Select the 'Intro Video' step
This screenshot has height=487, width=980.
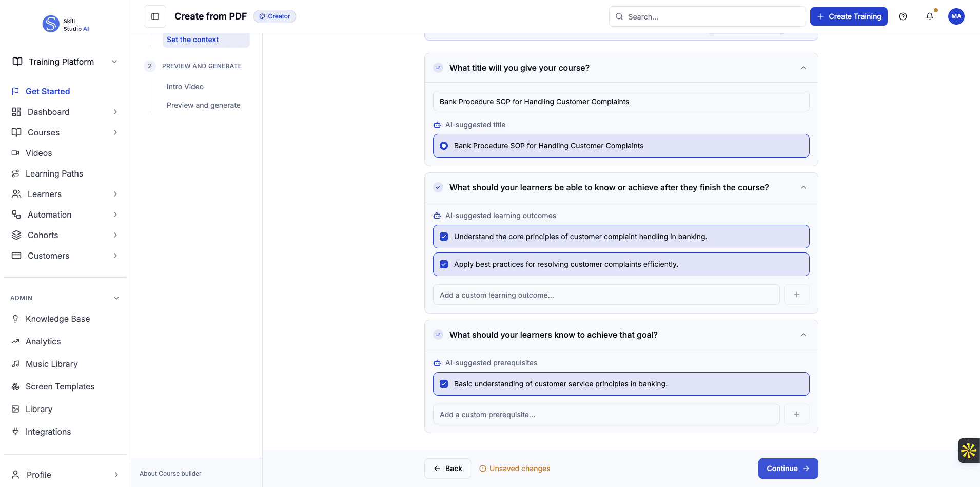(x=185, y=86)
